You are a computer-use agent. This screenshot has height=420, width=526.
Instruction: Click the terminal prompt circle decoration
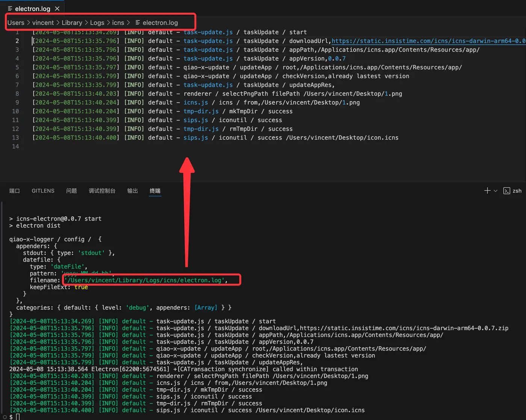(5, 417)
